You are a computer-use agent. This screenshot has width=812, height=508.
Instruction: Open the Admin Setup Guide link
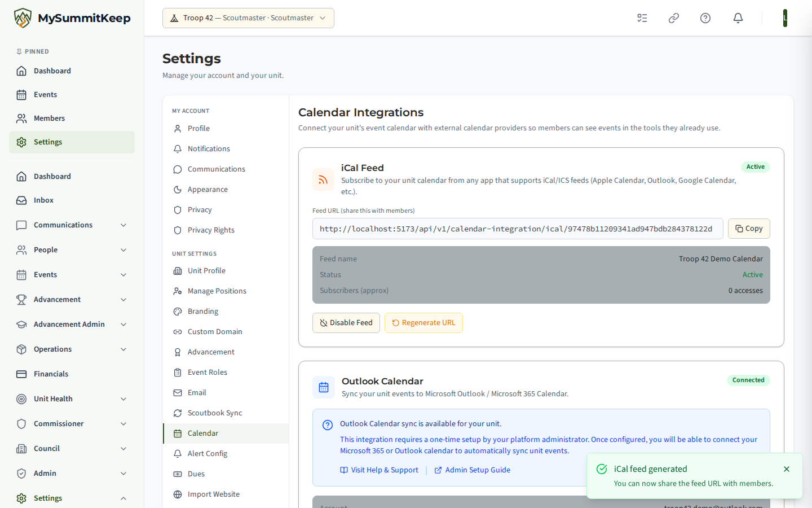(472, 470)
